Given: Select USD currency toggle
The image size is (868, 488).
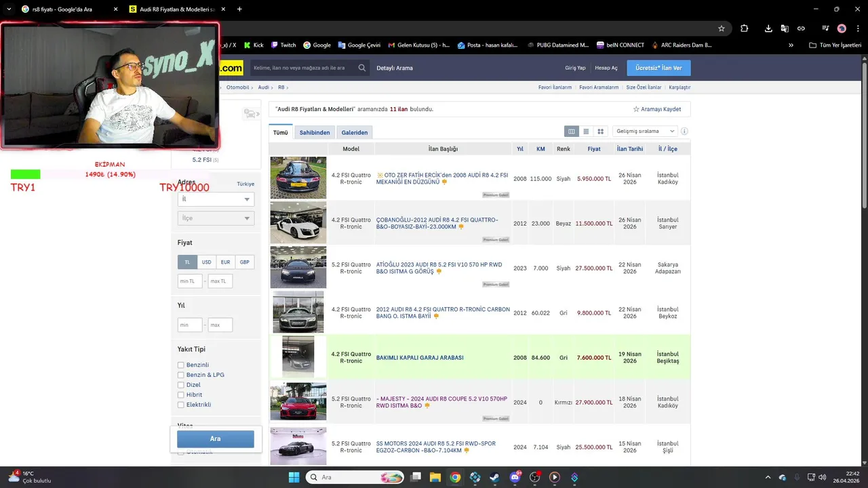Looking at the screenshot, I should (206, 262).
